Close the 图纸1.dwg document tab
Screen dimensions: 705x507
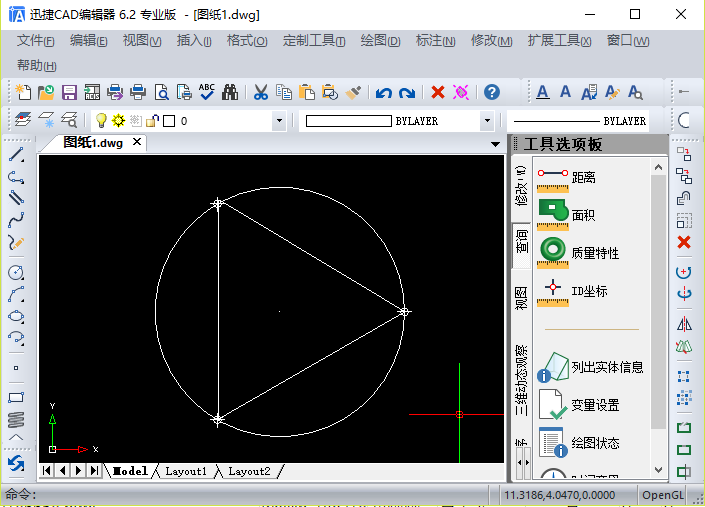(137, 142)
